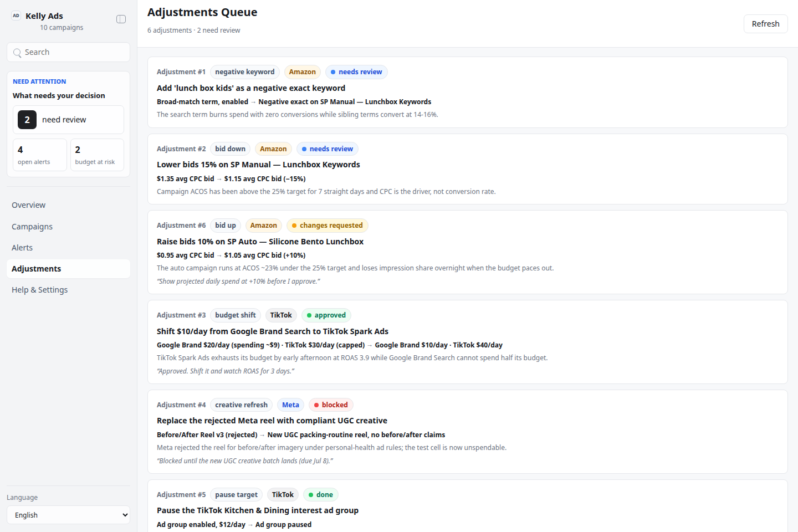798x532 pixels.
Task: Click the NEED ATTENTION heading
Action: pyautogui.click(x=39, y=81)
